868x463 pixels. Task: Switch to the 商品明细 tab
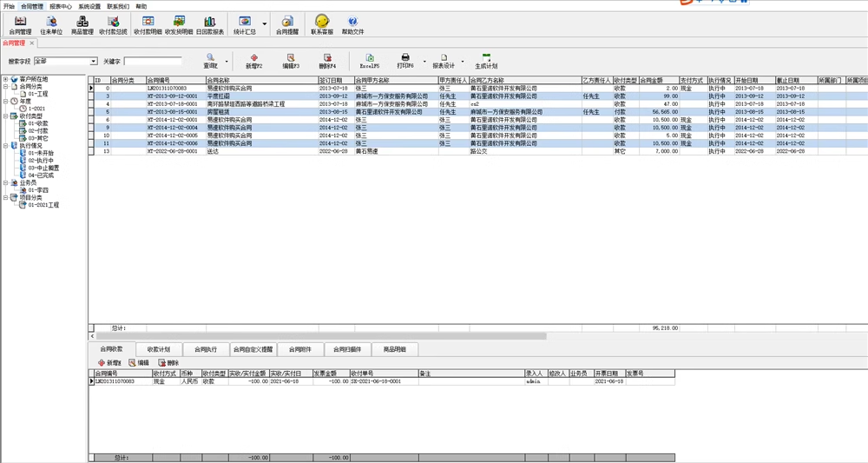(395, 349)
